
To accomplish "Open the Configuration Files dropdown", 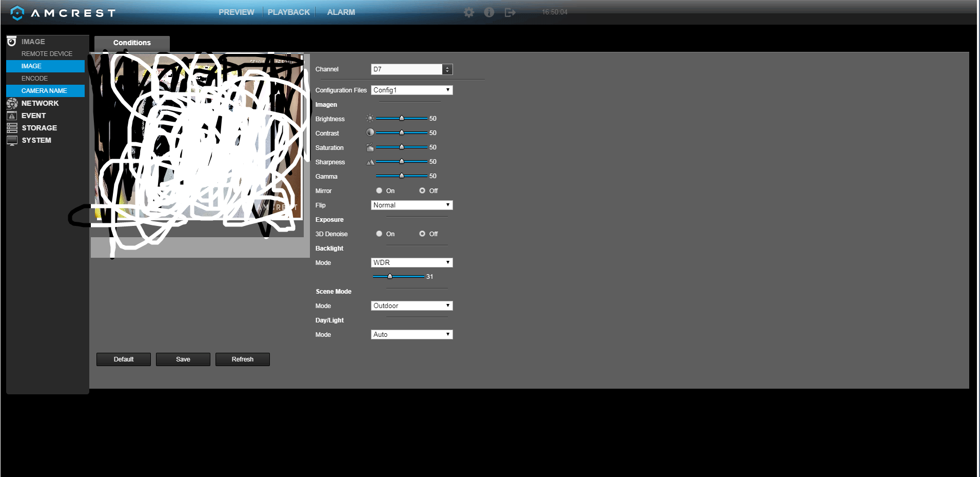I will click(x=411, y=90).
